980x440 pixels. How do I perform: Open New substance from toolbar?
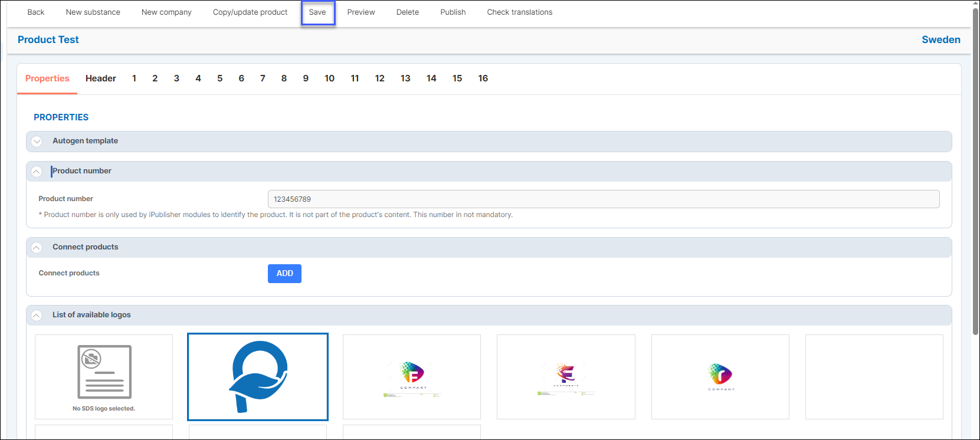coord(93,12)
